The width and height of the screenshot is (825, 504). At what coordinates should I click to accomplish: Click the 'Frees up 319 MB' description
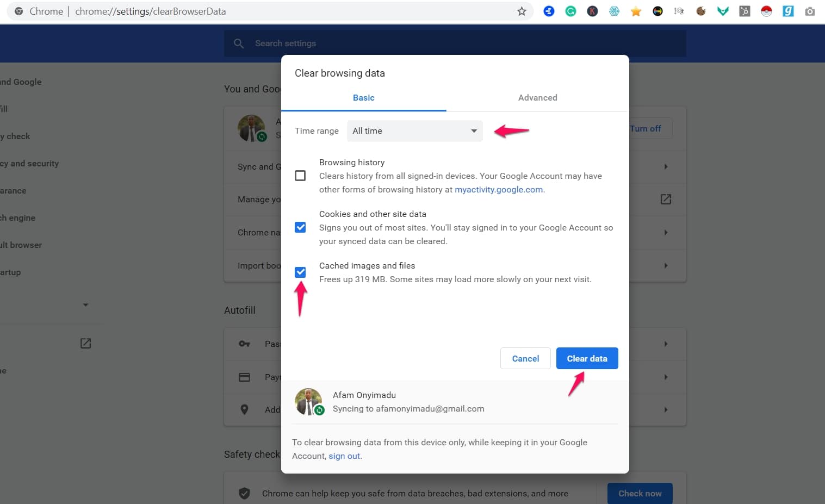[x=455, y=279]
